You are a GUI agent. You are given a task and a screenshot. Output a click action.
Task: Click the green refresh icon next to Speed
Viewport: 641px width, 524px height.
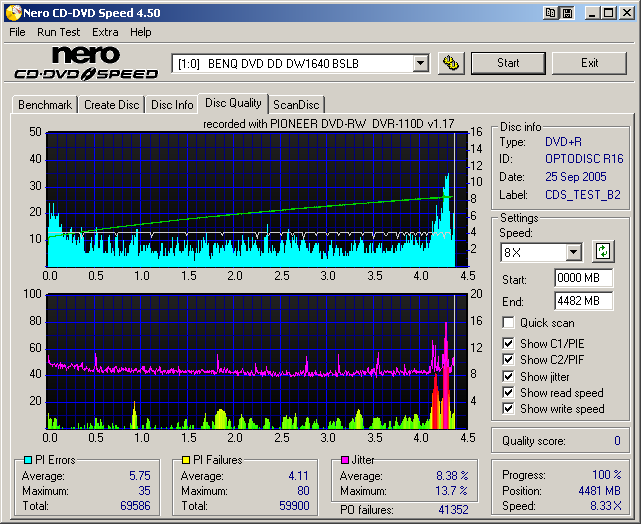pyautogui.click(x=602, y=251)
